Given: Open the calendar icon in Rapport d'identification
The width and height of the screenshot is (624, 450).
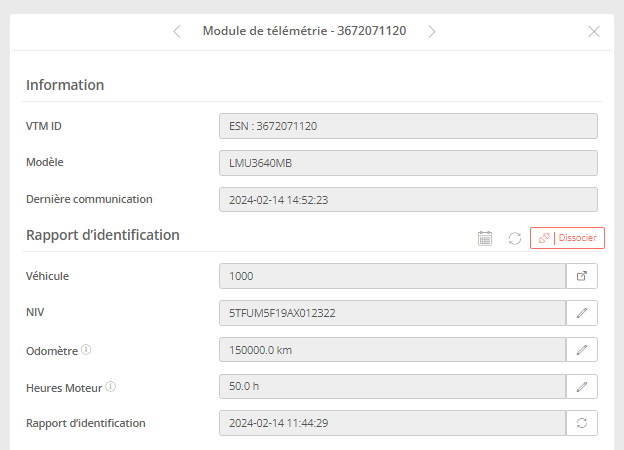Looking at the screenshot, I should (485, 238).
